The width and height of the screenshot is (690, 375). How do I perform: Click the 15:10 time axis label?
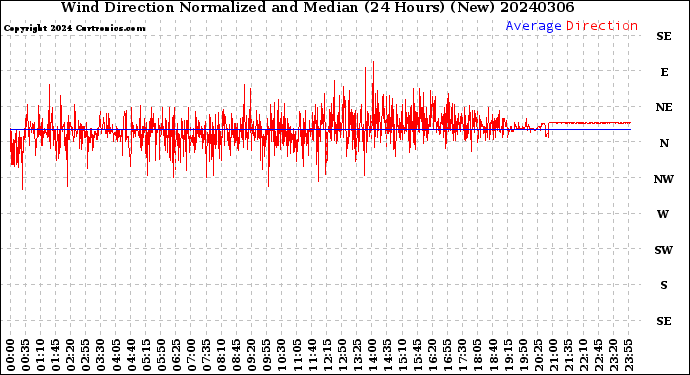point(402,355)
